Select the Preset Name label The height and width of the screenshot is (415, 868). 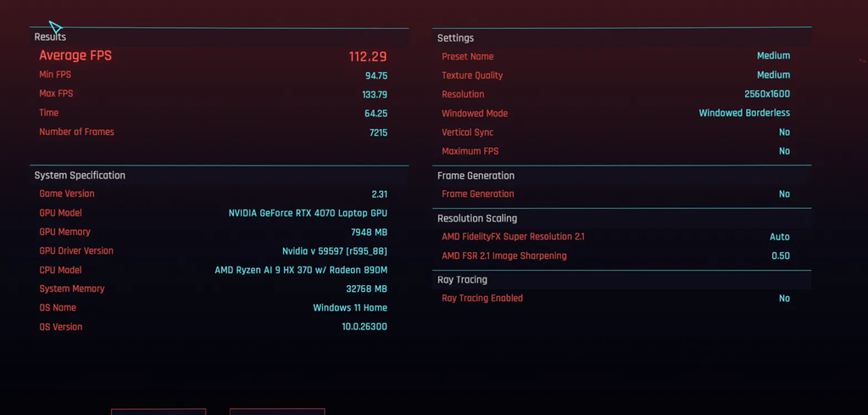click(468, 57)
